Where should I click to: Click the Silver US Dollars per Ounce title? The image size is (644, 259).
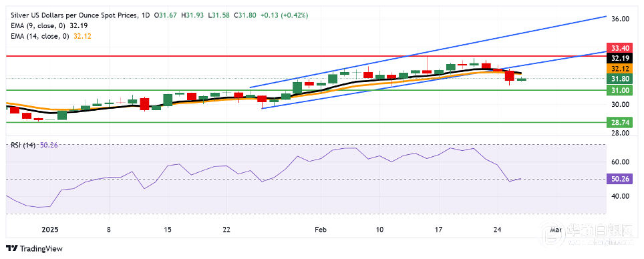click(73, 15)
